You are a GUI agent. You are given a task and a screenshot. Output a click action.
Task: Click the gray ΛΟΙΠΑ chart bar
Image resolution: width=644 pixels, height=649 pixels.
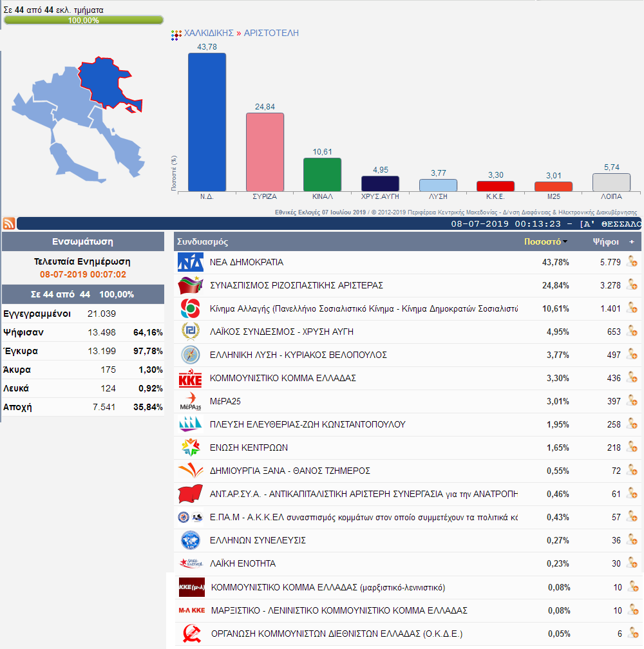pos(611,183)
